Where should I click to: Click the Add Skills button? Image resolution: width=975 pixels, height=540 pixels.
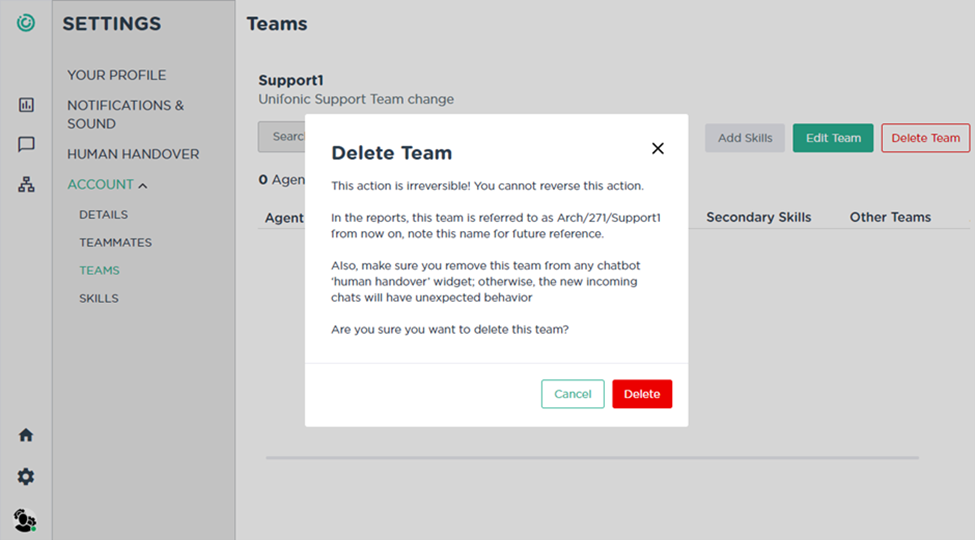745,138
